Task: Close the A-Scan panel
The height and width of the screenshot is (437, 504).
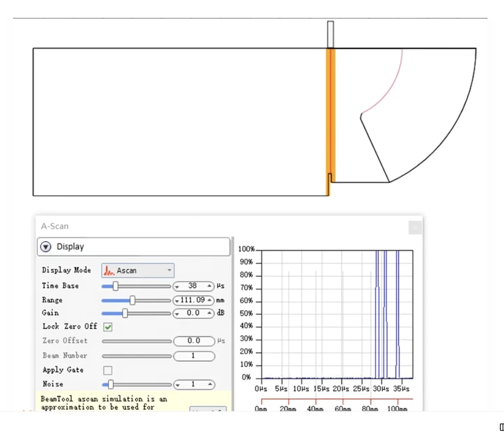Action: click(x=415, y=227)
